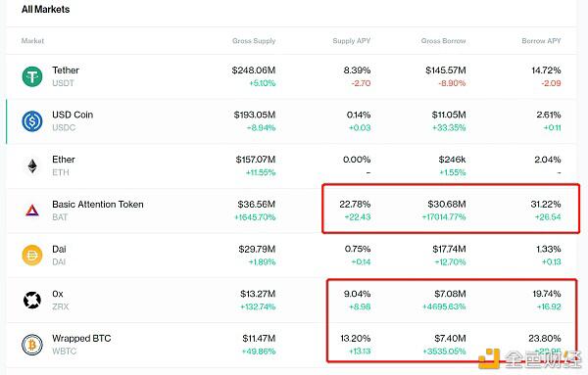The image size is (588, 375).
Task: Click the WBTC ticker symbol
Action: [64, 352]
